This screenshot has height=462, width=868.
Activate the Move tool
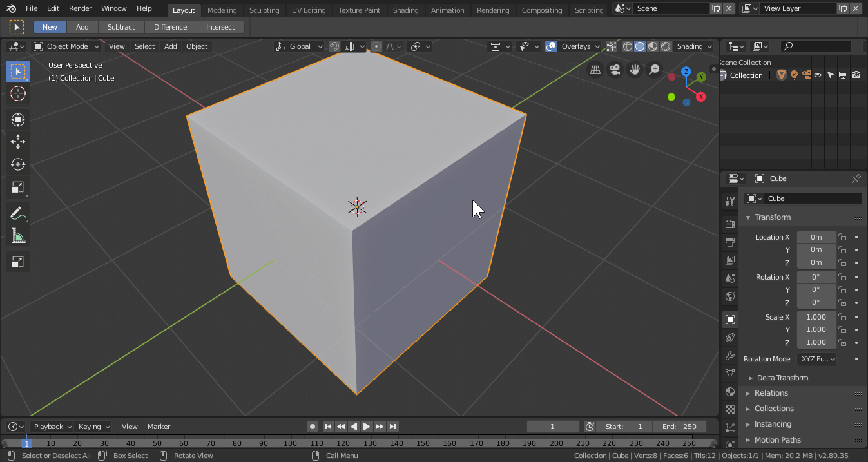[18, 142]
